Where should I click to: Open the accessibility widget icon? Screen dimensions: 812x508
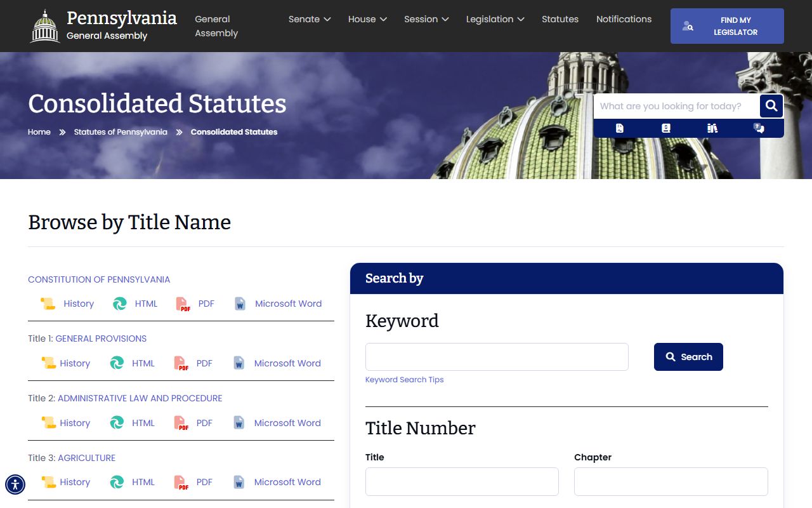(15, 485)
